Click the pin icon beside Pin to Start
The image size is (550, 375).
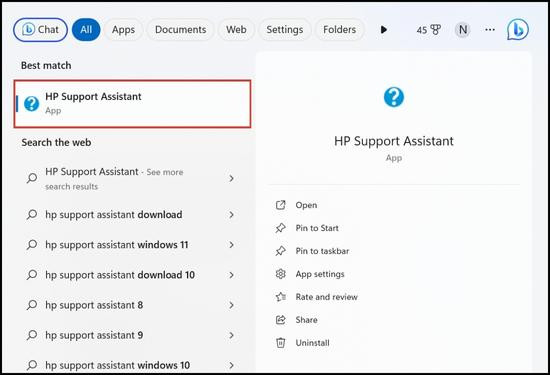click(281, 228)
